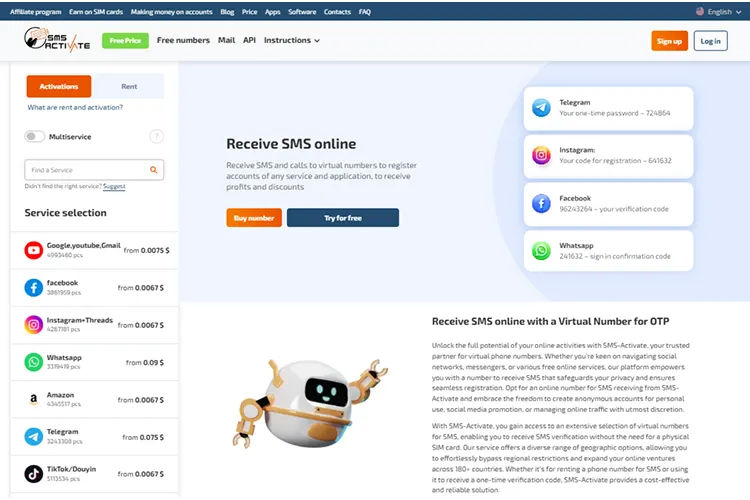The height and width of the screenshot is (500, 750).
Task: Select Amazon service name
Action: click(60, 395)
